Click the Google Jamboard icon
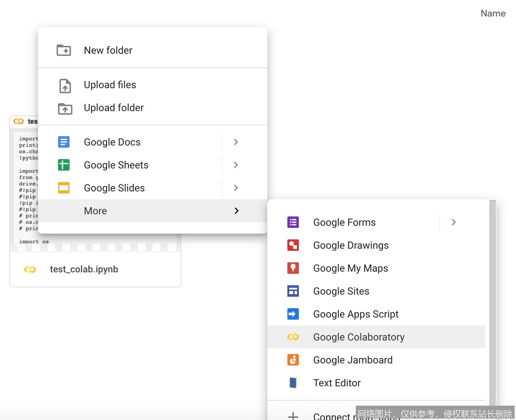The width and height of the screenshot is (516, 420). [x=293, y=360]
